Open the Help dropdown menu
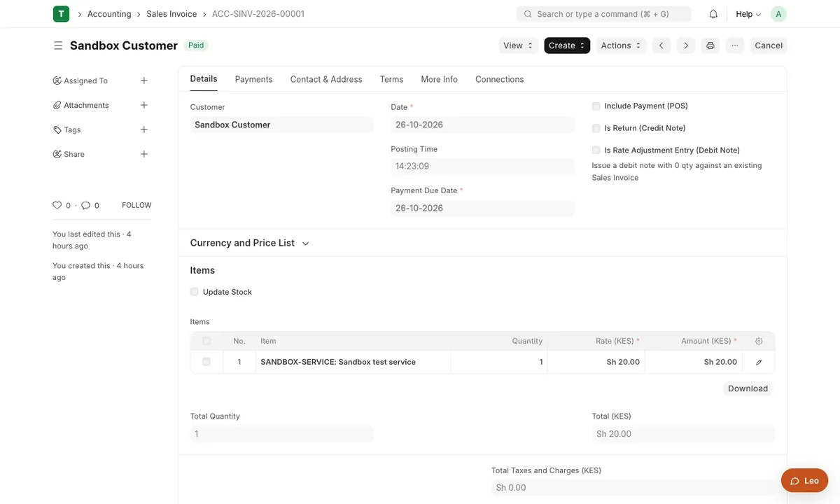Viewport: 840px width, 504px height. click(x=748, y=14)
